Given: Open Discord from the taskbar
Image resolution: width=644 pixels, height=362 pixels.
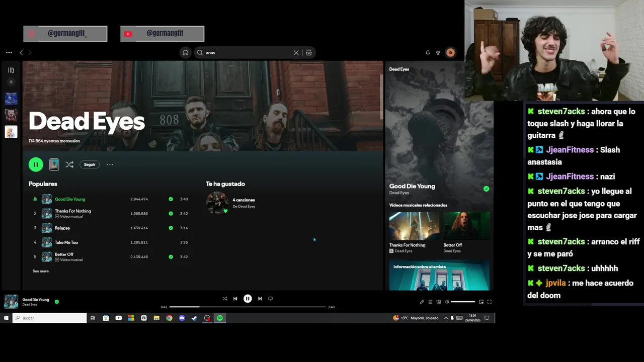Looking at the screenshot, I should click(x=182, y=318).
